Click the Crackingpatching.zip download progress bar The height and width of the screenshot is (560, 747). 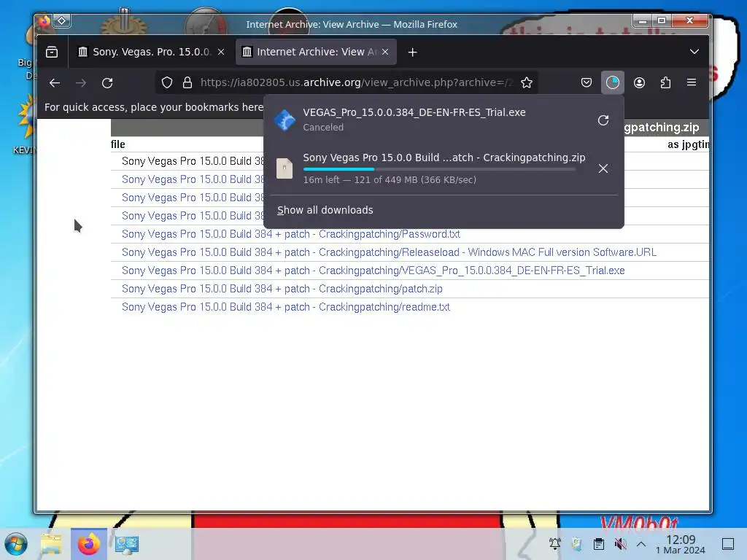439,169
